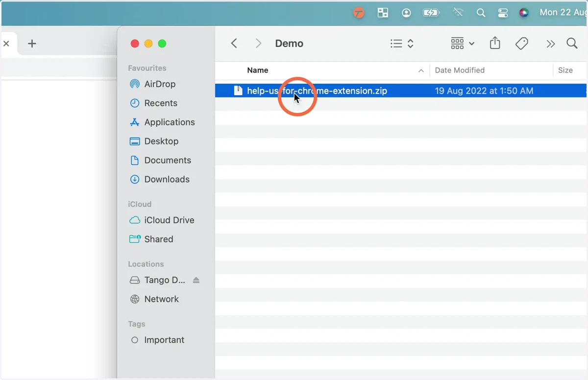Screen dimensions: 588x380
Task: Open the battery status menu
Action: click(431, 13)
